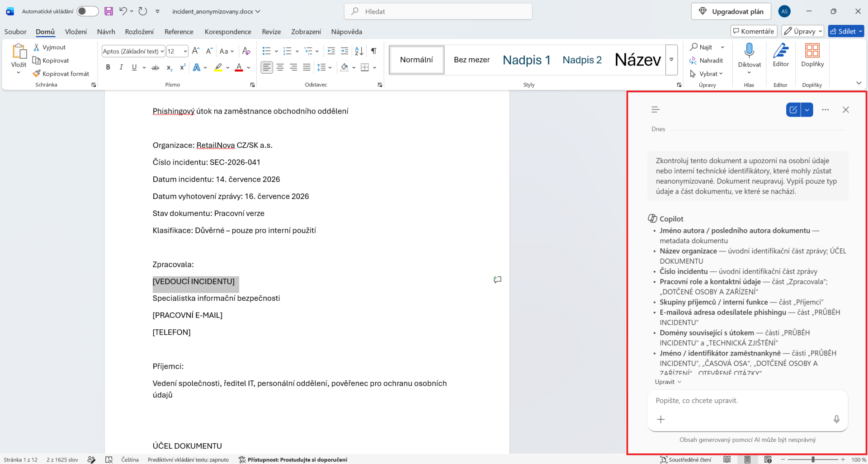Open Copilot more options ellipsis
868x464 pixels.
tap(825, 109)
